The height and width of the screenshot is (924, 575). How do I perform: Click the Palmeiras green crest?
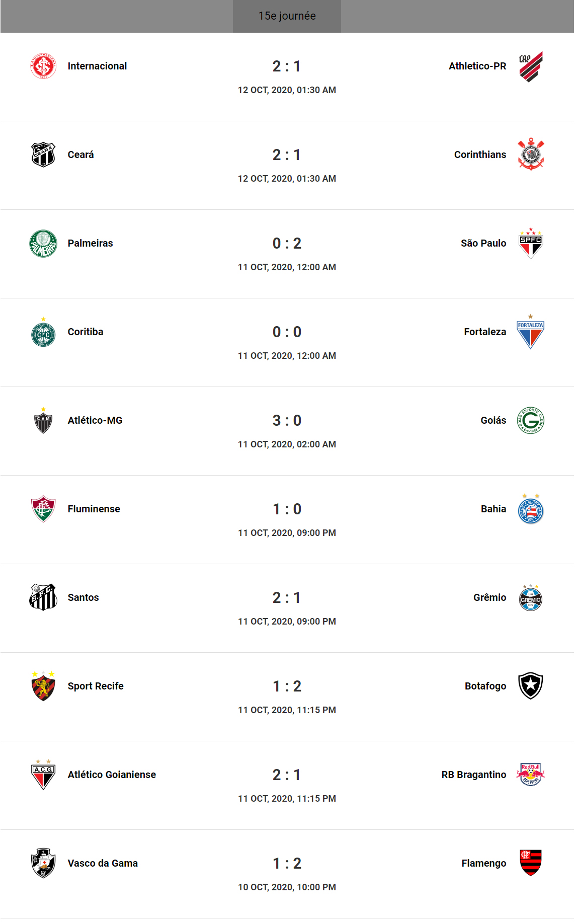click(x=43, y=244)
